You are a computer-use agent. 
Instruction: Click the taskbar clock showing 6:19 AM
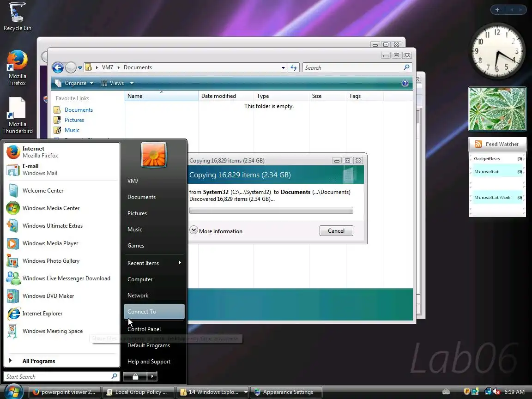point(514,392)
